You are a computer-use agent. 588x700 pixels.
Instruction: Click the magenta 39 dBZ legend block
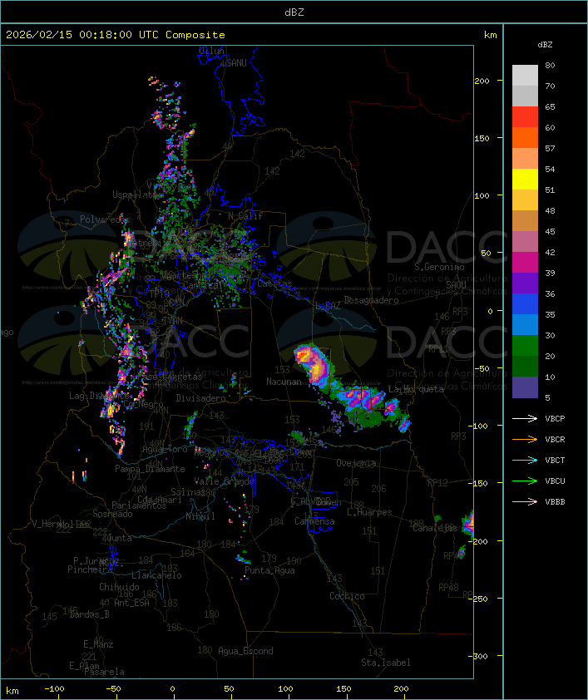pyautogui.click(x=525, y=262)
